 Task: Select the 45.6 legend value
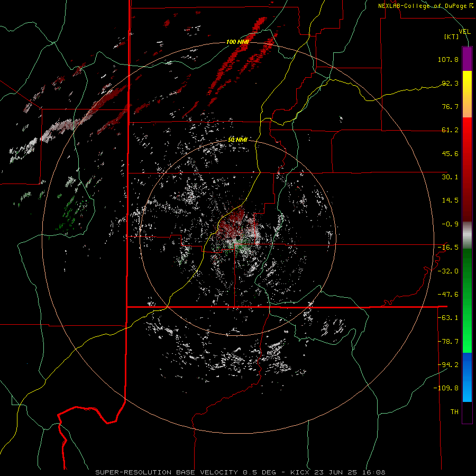[450, 153]
